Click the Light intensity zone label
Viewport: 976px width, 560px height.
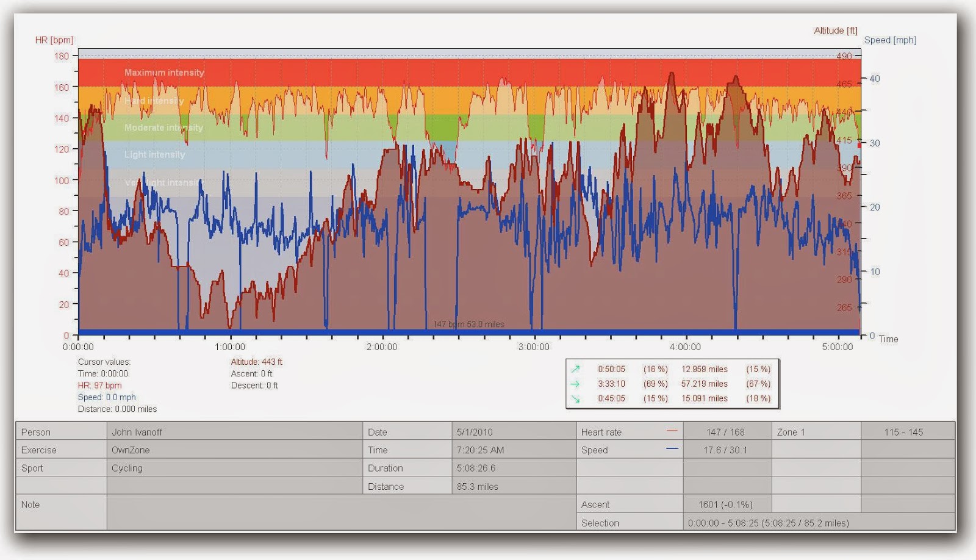click(154, 154)
